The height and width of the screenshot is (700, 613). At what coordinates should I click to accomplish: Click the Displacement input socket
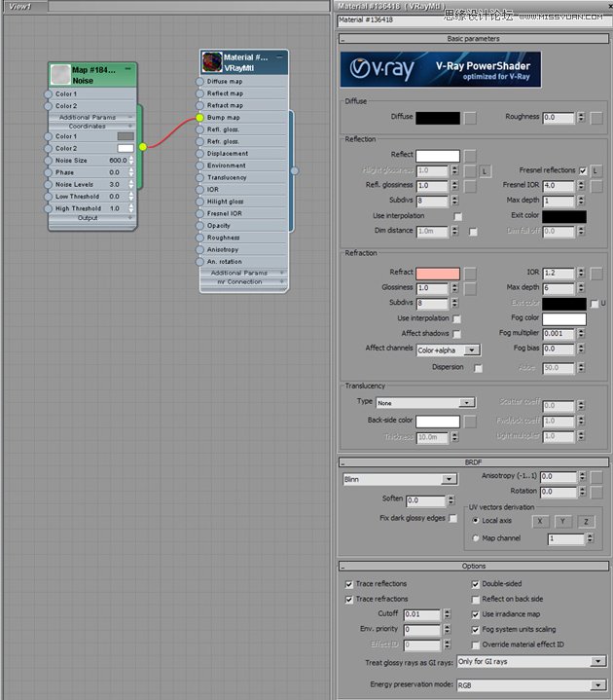tap(199, 154)
